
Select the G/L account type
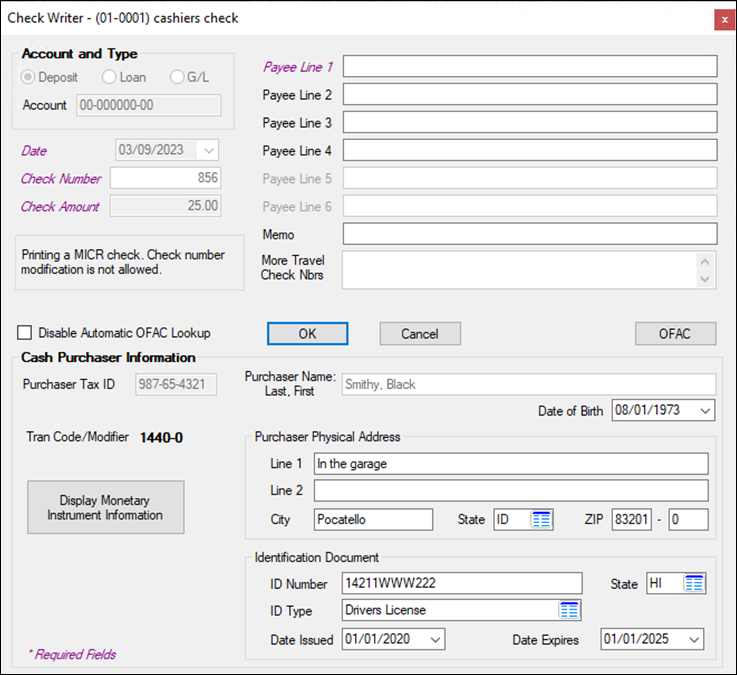[177, 77]
